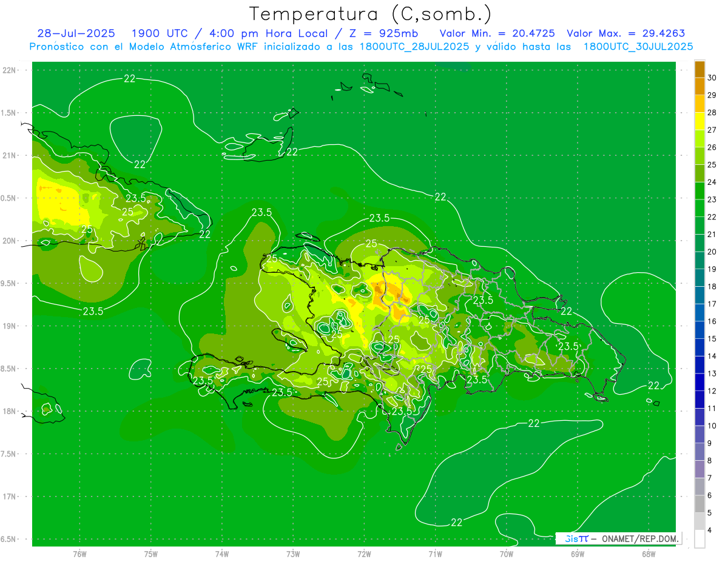The image size is (728, 562).
Task: Click the dark blue swatch between 12 and 13
Action: [699, 383]
